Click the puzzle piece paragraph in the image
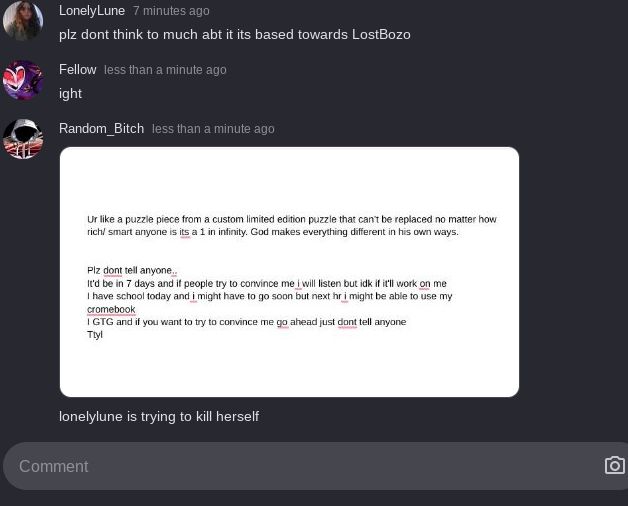The height and width of the screenshot is (506, 628). pyautogui.click(x=292, y=226)
